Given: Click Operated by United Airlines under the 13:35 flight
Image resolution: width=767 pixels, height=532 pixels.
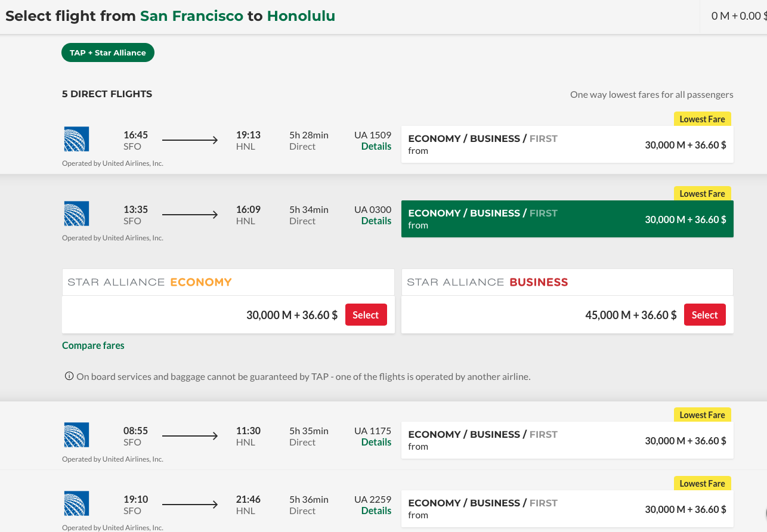Looking at the screenshot, I should point(113,237).
